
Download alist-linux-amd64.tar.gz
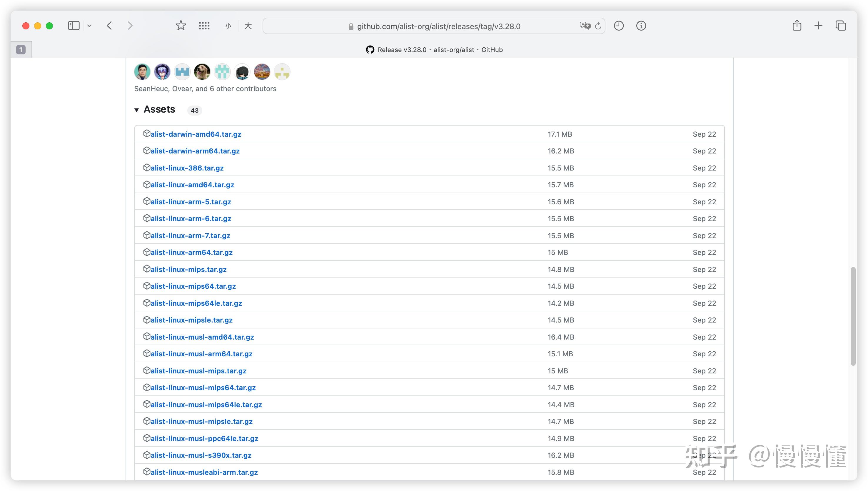click(x=192, y=185)
